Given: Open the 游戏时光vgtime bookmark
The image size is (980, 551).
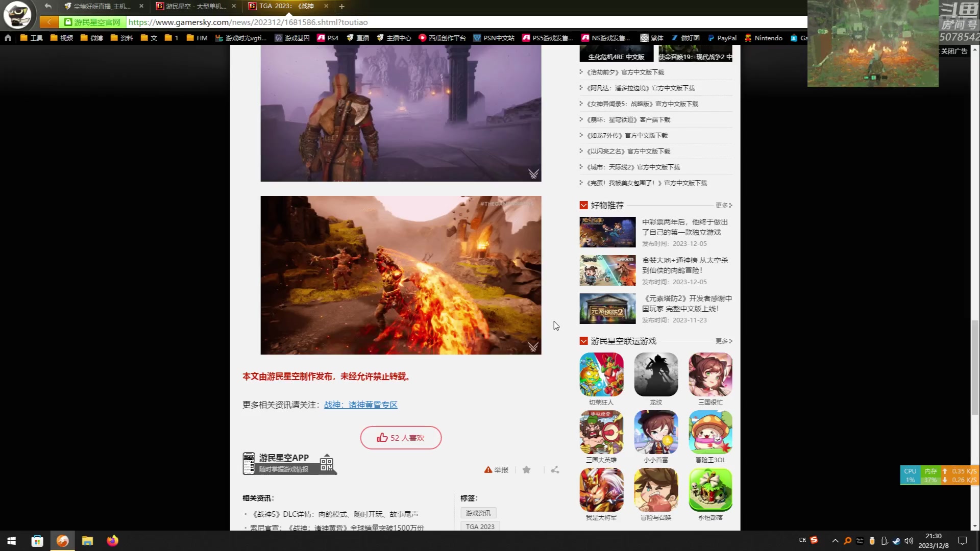Looking at the screenshot, I should [241, 38].
